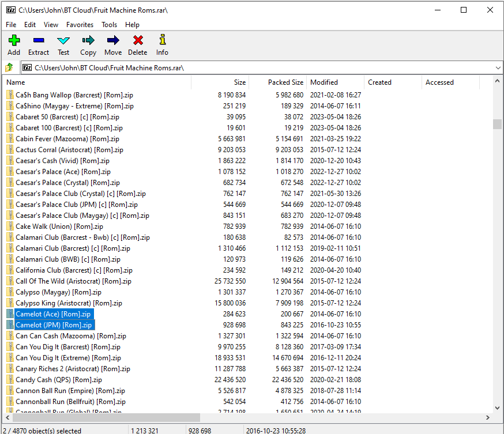The image size is (504, 434).
Task: Click zip icon for Canary Riches 2
Action: (x=10, y=369)
